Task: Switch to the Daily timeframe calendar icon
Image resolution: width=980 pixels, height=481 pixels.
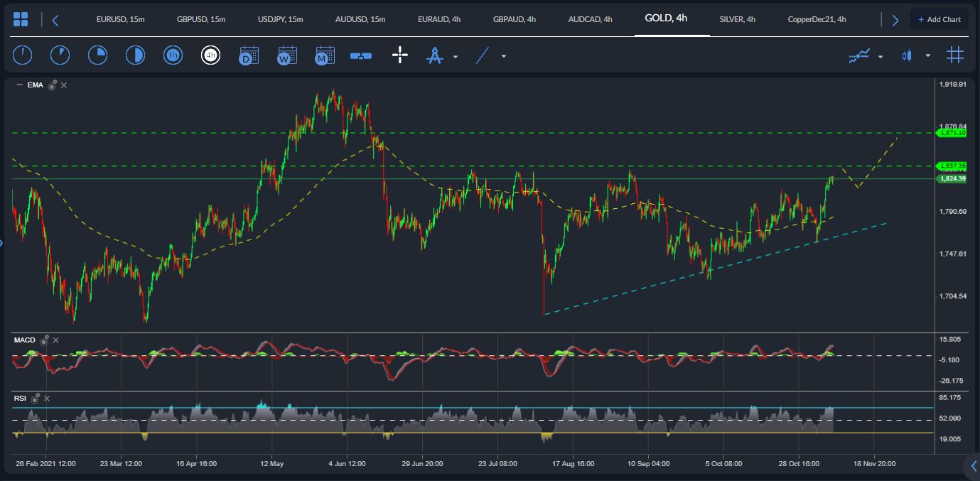Action: point(249,55)
